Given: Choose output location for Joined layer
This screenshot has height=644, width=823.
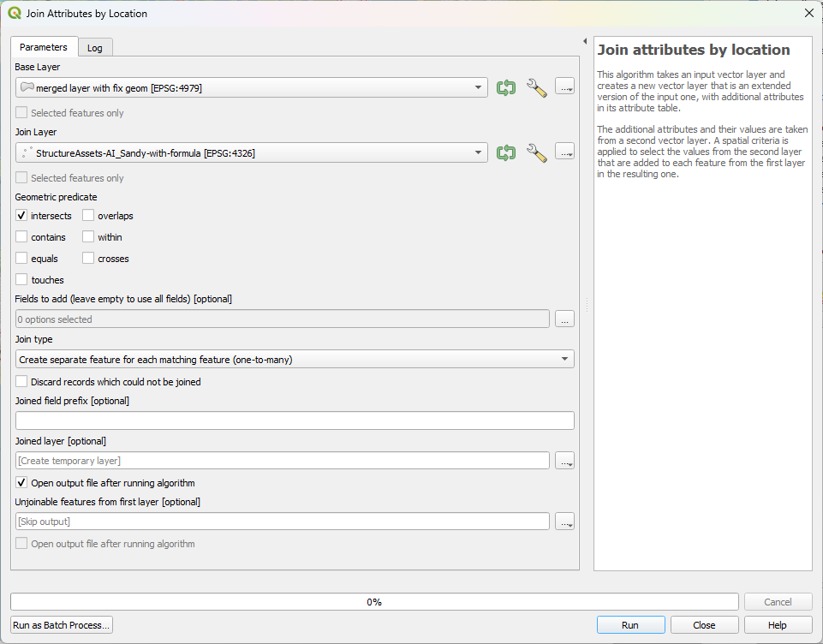Looking at the screenshot, I should 564,461.
